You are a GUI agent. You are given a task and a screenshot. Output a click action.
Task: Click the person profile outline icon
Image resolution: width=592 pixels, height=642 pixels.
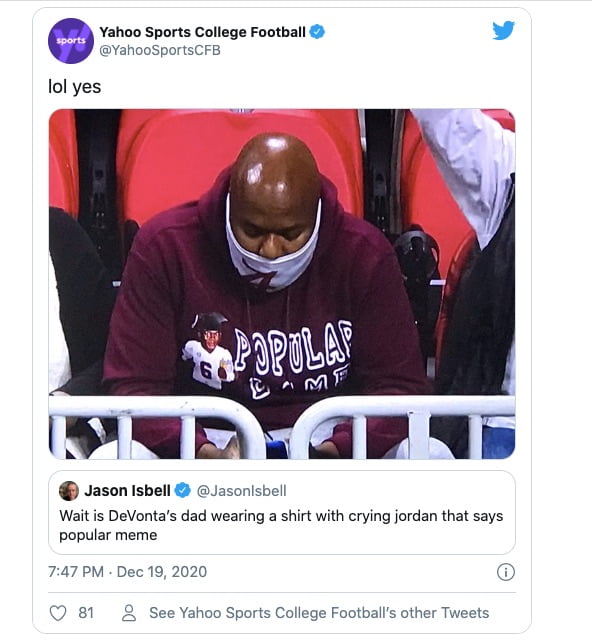click(x=129, y=613)
